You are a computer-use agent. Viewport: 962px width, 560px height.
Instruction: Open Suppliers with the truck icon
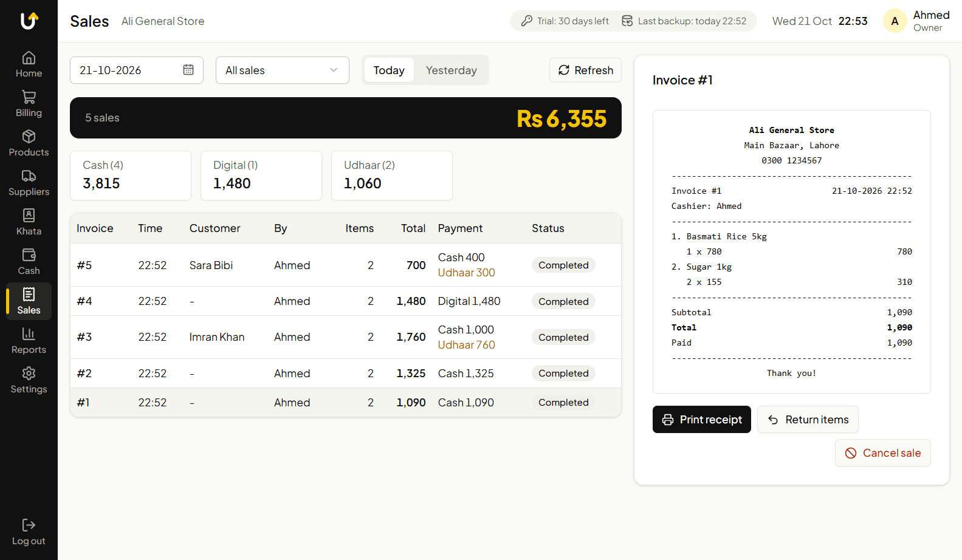pos(29,183)
